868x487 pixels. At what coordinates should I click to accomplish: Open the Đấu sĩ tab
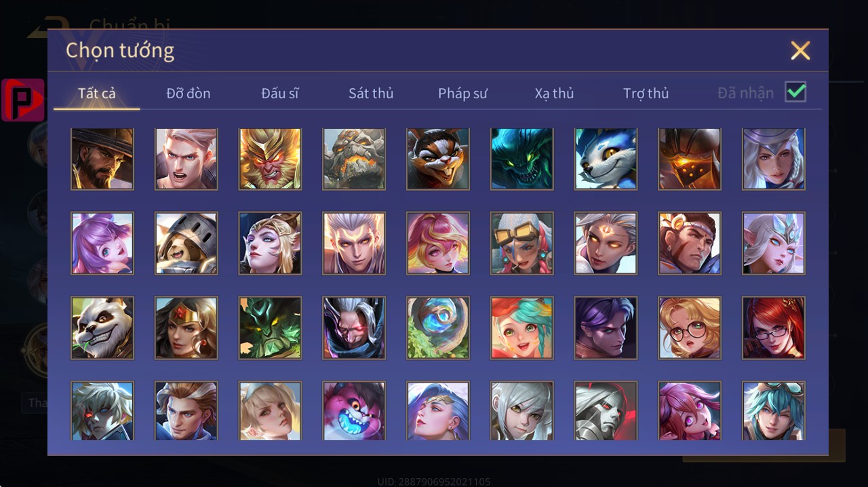click(x=280, y=94)
